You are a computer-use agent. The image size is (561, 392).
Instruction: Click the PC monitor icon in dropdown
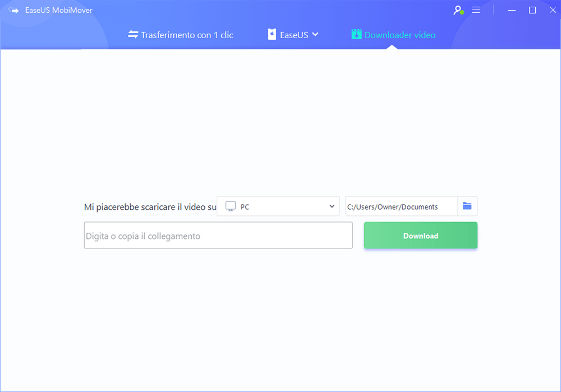pos(231,206)
